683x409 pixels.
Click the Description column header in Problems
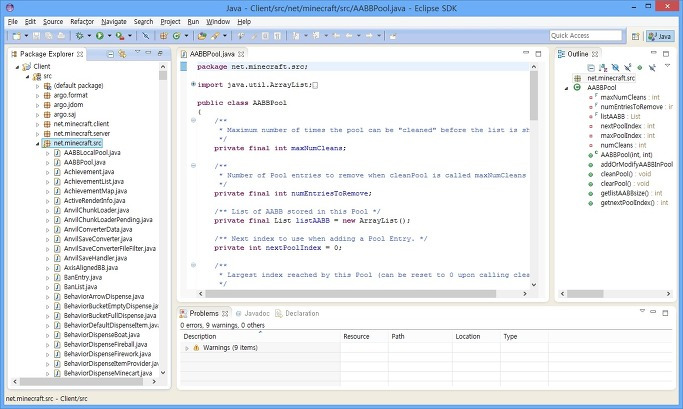click(x=260, y=337)
